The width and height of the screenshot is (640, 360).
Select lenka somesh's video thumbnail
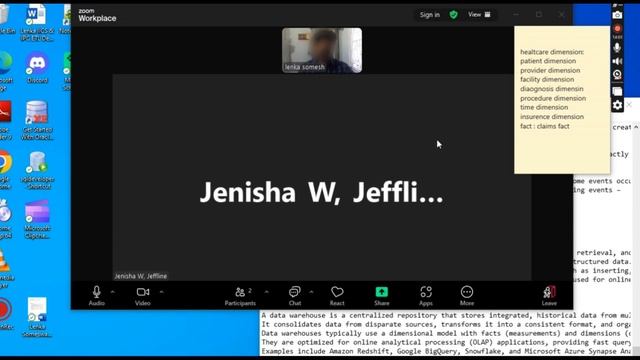pyautogui.click(x=322, y=50)
